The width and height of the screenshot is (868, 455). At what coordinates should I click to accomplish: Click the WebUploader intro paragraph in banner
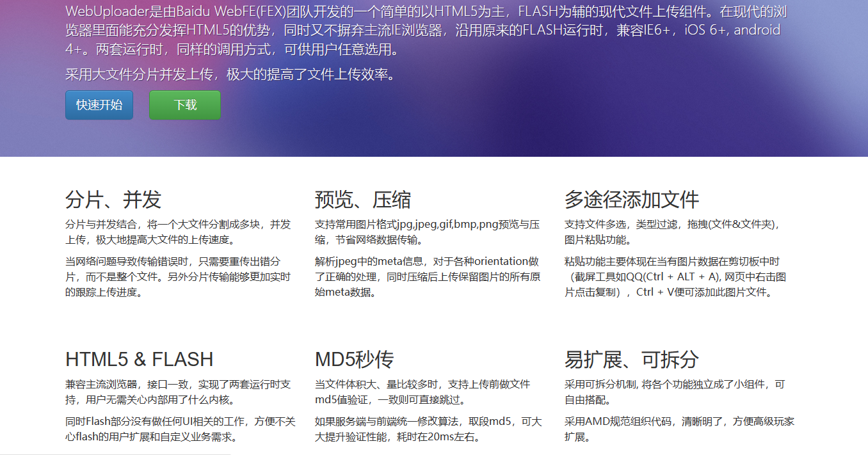422,30
